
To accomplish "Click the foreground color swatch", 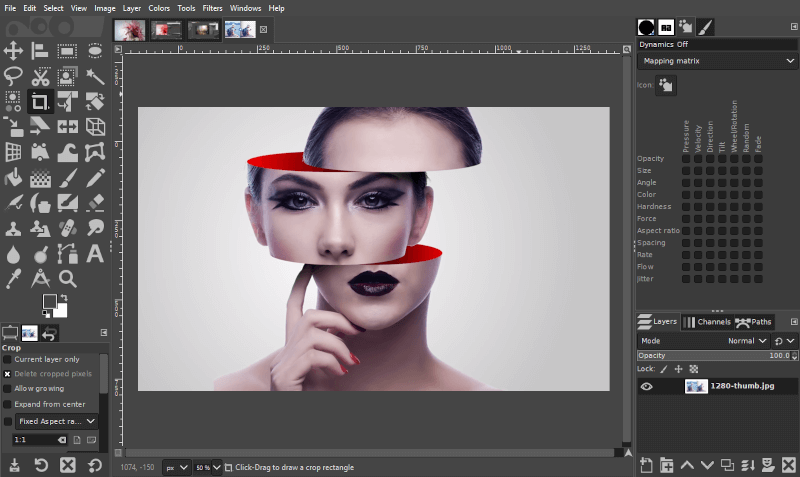I will click(50, 302).
